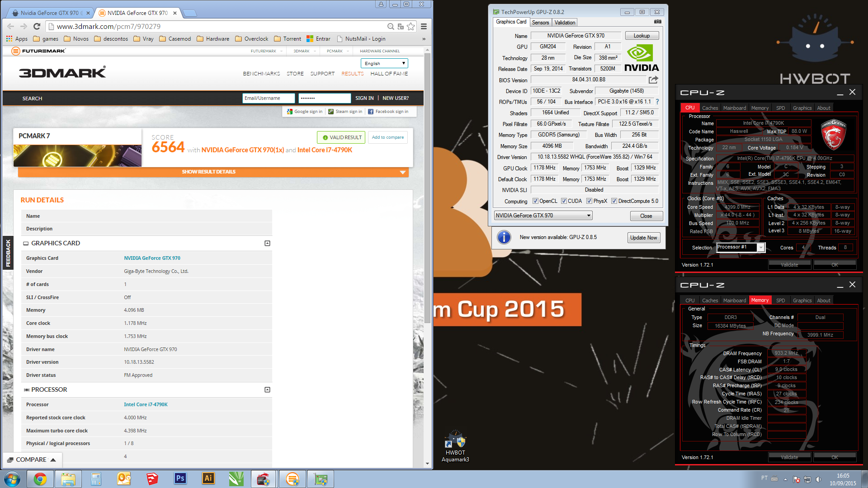Screen dimensions: 868x488
Task: Expand the SHOW RESULT DETAILS bar
Action: coord(213,172)
